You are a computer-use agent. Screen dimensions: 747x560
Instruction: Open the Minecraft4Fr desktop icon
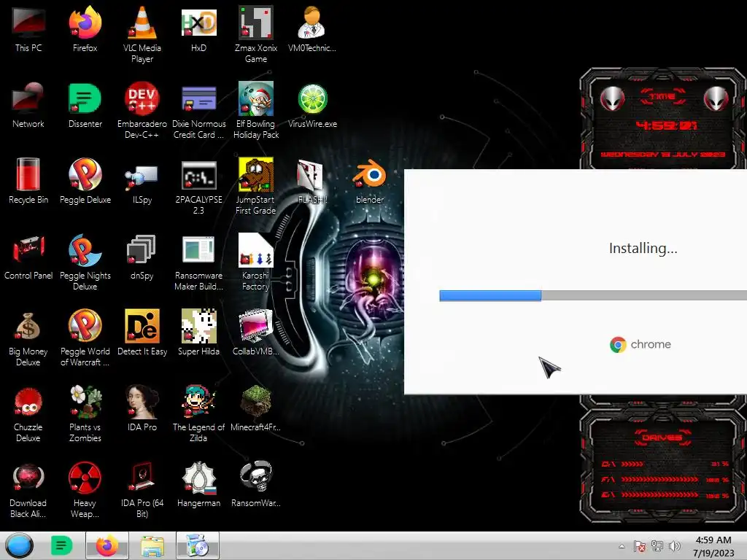click(256, 408)
